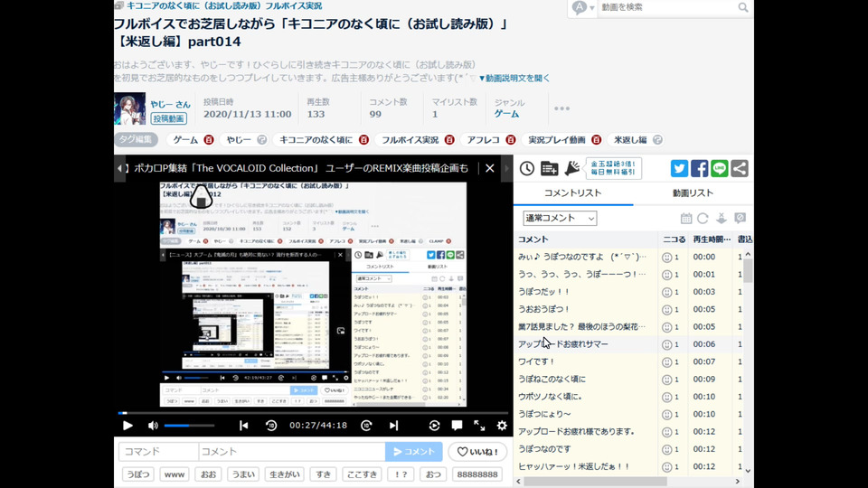Insert quick comment 88888888
Viewport: 868px width, 488px height.
click(x=476, y=474)
